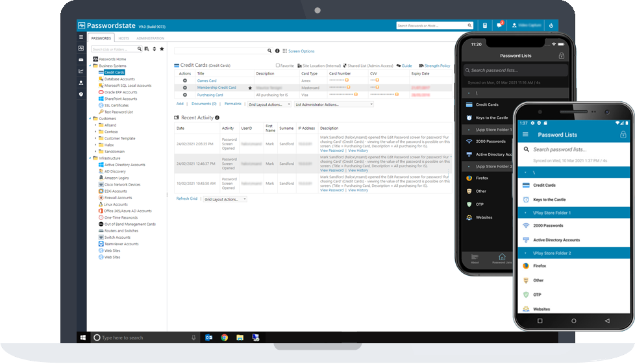This screenshot has width=635, height=364.
Task: Click Refresh Grid link
Action: (x=187, y=199)
